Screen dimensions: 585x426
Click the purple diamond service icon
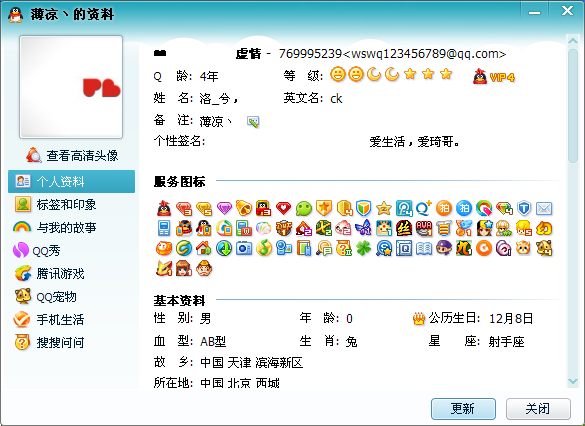click(x=224, y=208)
